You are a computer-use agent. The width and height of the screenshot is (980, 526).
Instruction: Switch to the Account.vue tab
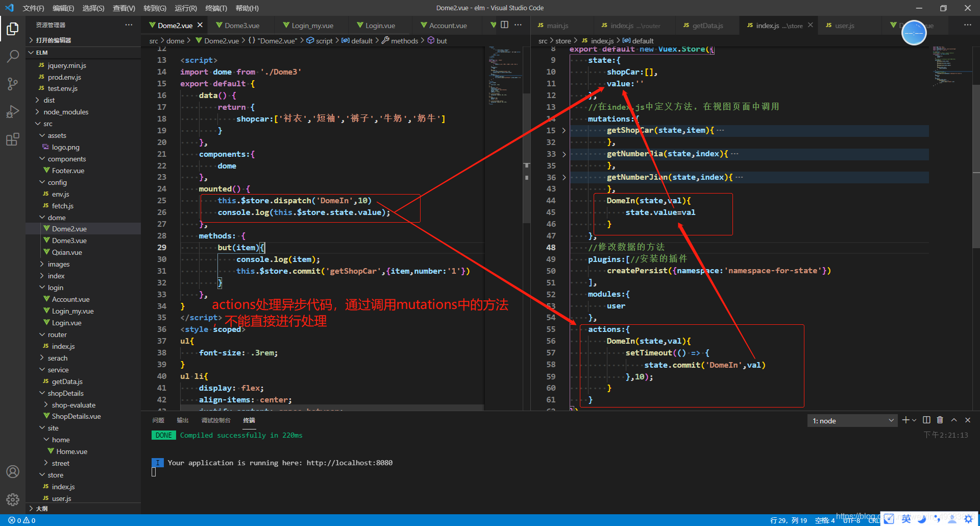pos(448,26)
